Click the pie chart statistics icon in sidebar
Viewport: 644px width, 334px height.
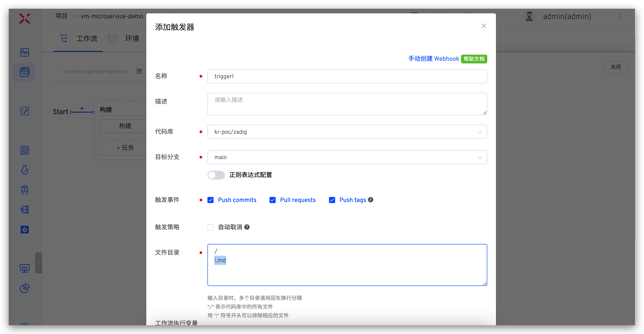(x=24, y=288)
